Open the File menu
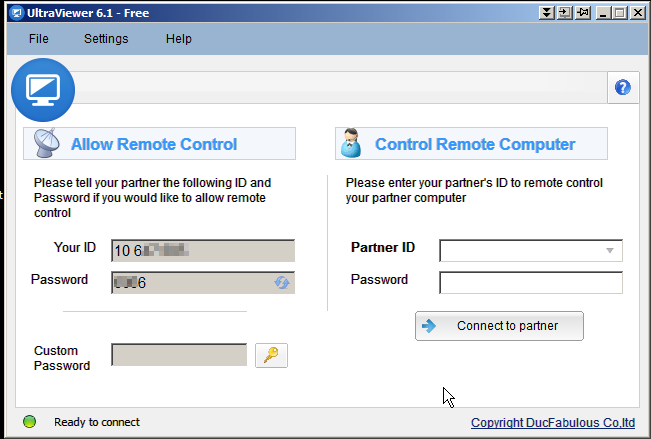The image size is (651, 439). click(39, 39)
